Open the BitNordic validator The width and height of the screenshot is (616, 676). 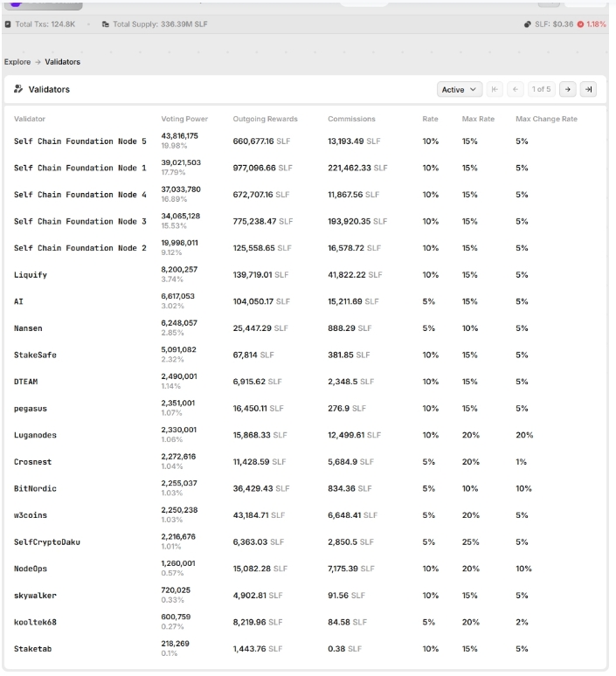point(35,488)
